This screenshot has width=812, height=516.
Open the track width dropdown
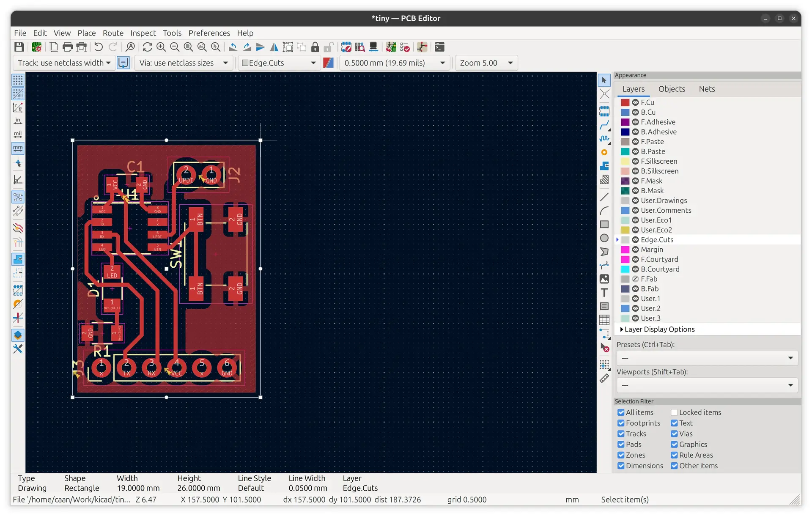pyautogui.click(x=64, y=63)
